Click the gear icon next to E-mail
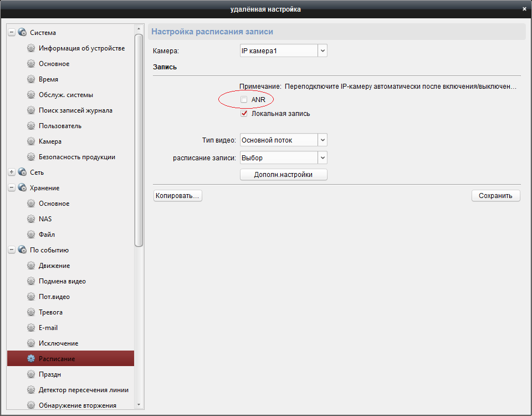This screenshot has height=416, width=532. (31, 328)
